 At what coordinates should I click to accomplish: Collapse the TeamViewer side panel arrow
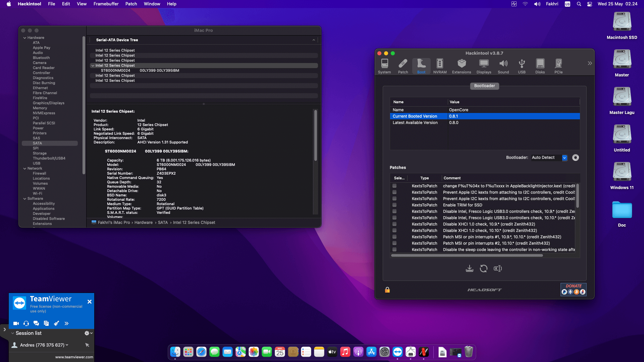click(x=4, y=329)
